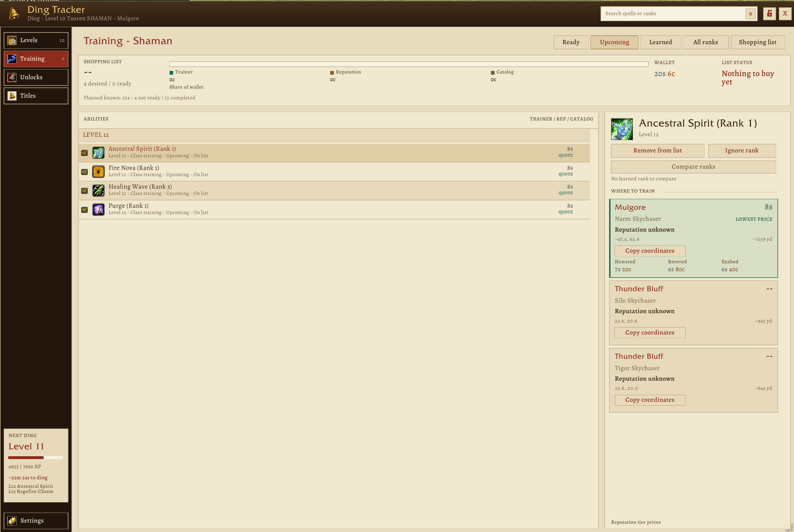Click QUOTE link on Purge row
The height and width of the screenshot is (532, 794).
click(x=566, y=212)
